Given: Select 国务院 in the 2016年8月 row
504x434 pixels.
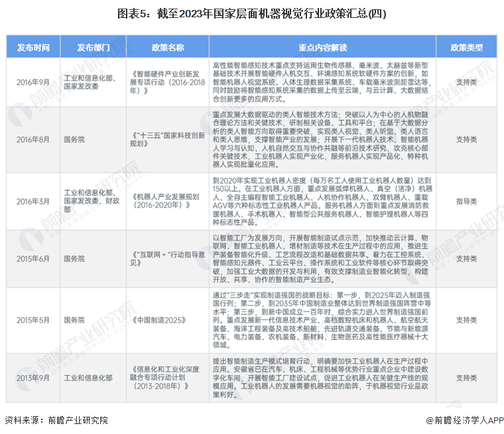Looking at the screenshot, I should pyautogui.click(x=74, y=139).
